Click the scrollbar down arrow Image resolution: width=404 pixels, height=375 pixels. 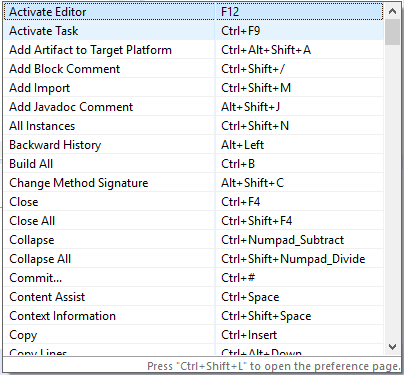point(392,347)
